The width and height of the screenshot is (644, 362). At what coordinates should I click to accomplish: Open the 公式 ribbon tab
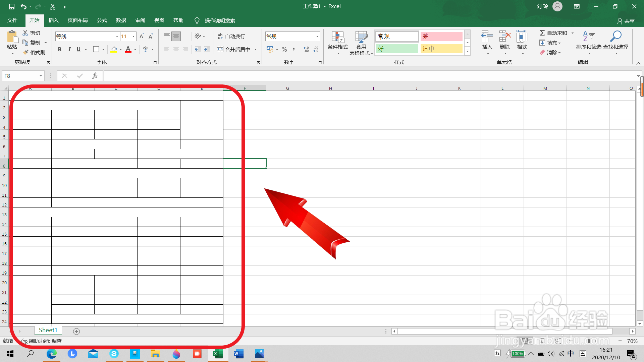click(102, 20)
